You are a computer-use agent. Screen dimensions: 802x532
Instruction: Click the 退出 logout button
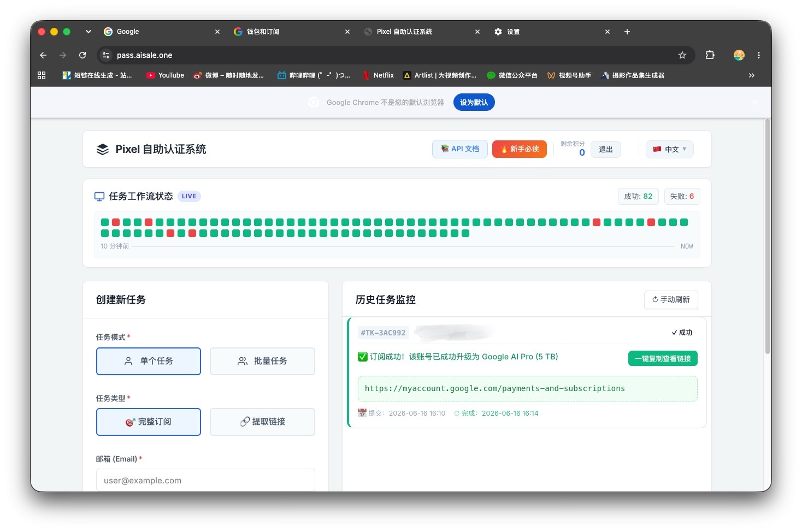coord(606,149)
